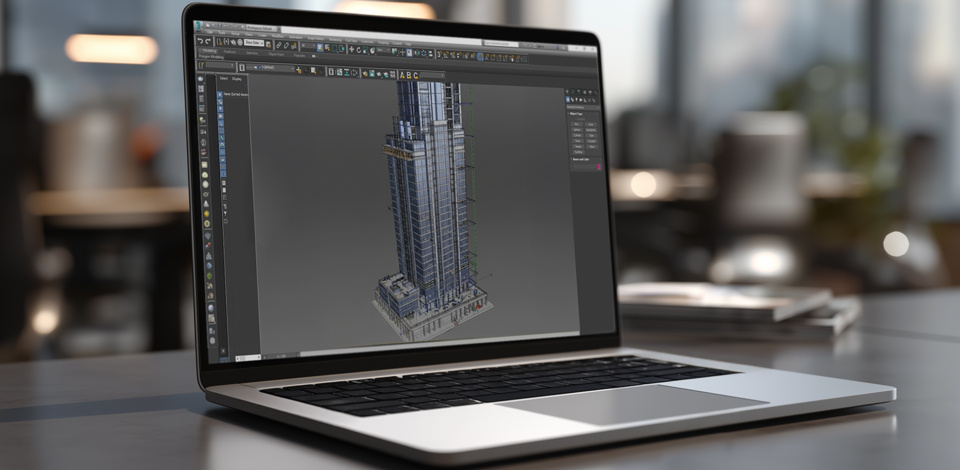Click the letter C icon in toolbar
This screenshot has width=960, height=470.
[416, 75]
